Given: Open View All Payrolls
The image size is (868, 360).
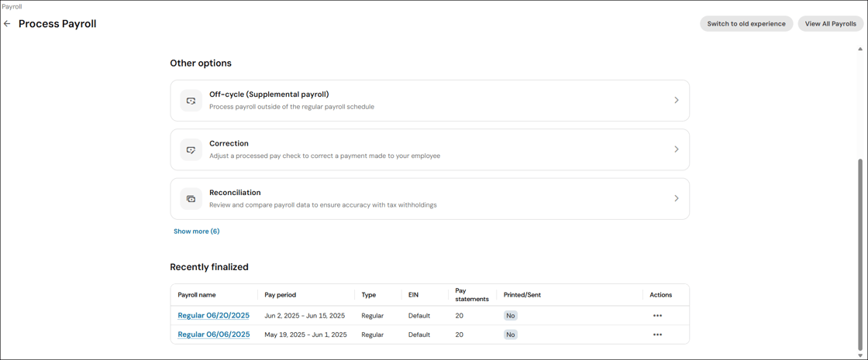Looking at the screenshot, I should (830, 24).
